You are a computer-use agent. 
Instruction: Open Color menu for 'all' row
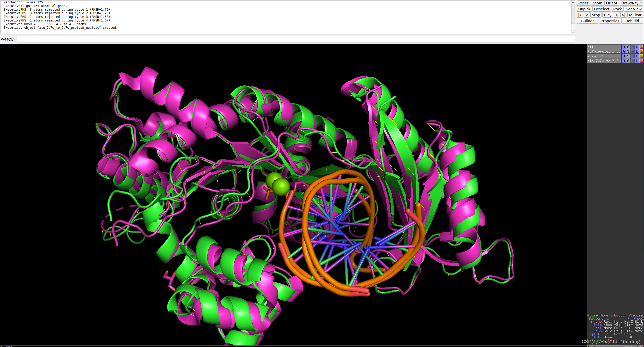pos(641,47)
